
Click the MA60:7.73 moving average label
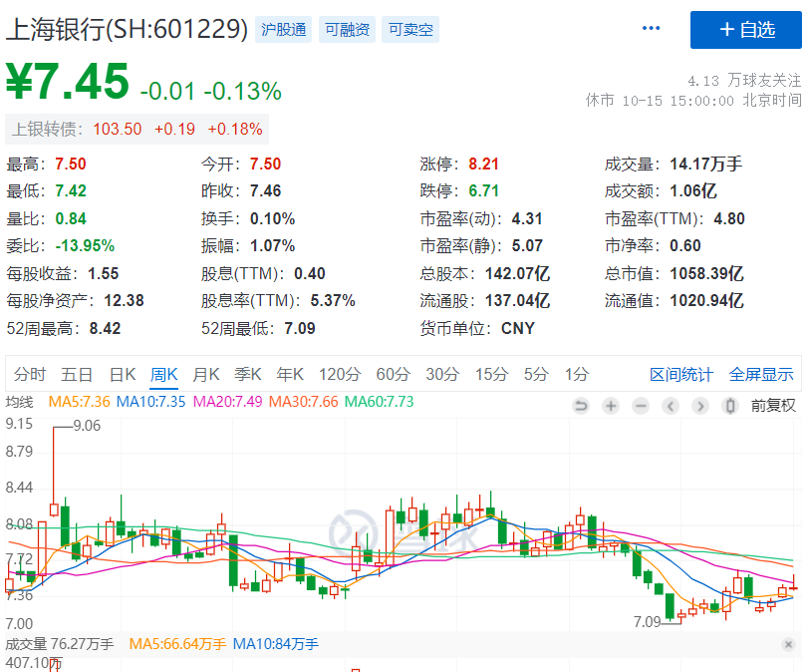(x=379, y=402)
